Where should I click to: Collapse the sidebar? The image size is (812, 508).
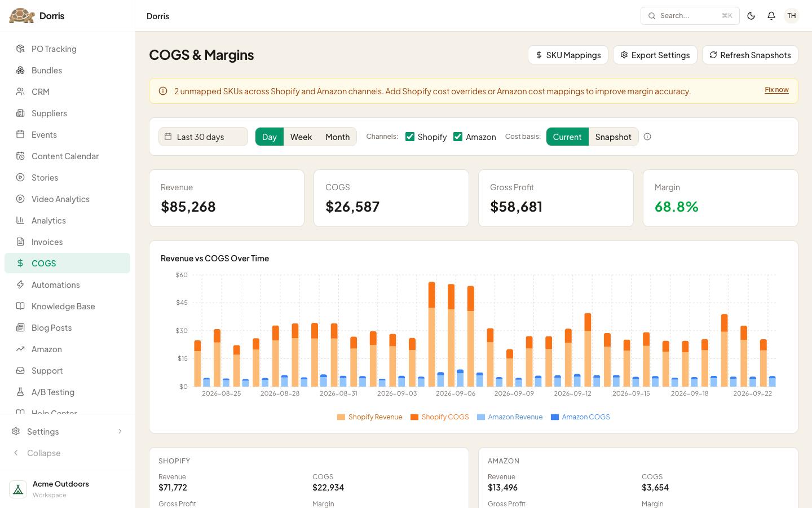click(x=68, y=453)
